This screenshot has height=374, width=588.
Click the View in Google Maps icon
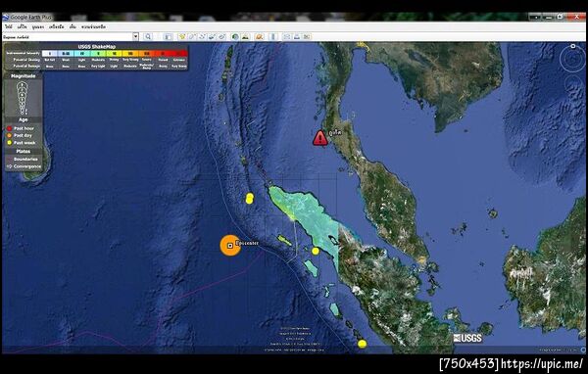[x=307, y=36]
